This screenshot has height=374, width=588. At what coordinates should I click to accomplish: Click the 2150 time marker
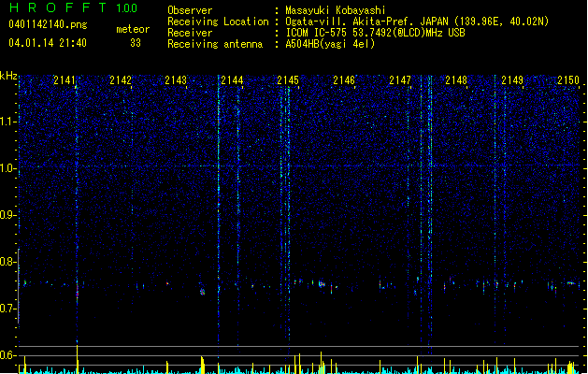(x=568, y=80)
